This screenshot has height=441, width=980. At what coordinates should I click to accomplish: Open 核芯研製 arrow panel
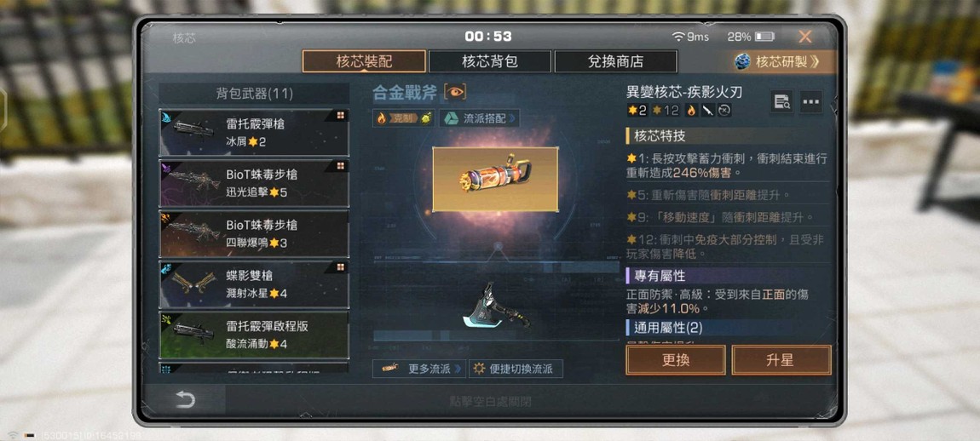pyautogui.click(x=785, y=61)
